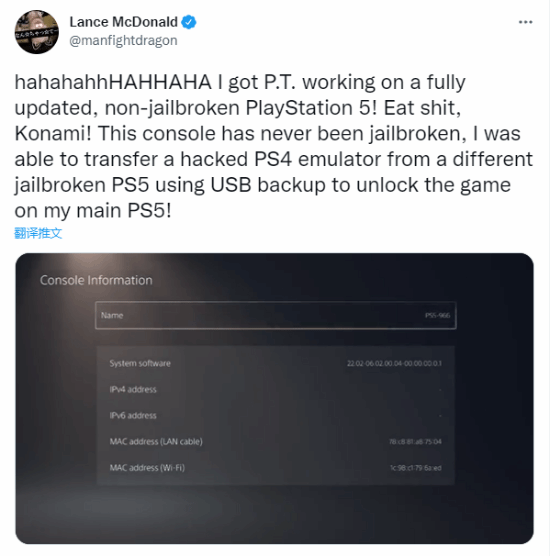Click the word hahahahhHAHHAHA in the tweet
The width and height of the screenshot is (550, 556).
[113, 82]
